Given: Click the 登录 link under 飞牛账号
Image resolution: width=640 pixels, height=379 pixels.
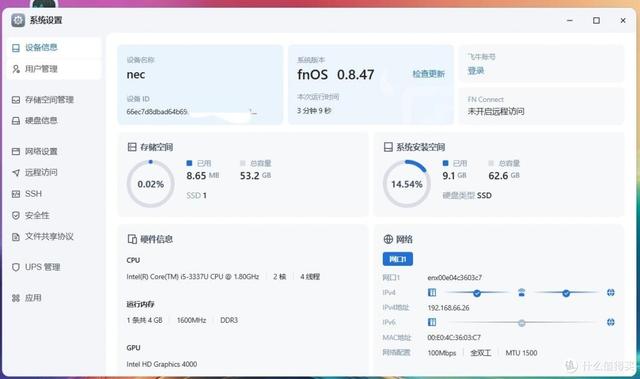Looking at the screenshot, I should pos(476,71).
